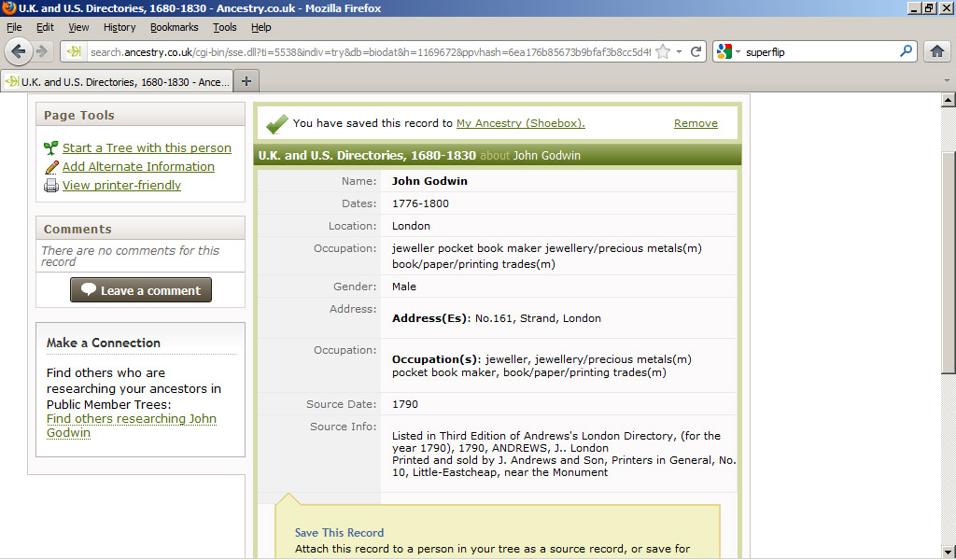
Task: Click Add Alternate Information link
Action: 138,167
